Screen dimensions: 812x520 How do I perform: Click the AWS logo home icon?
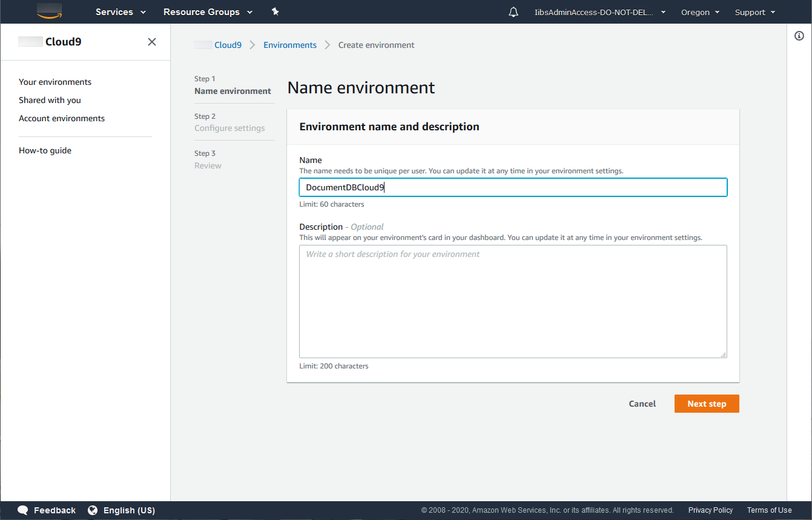point(49,12)
